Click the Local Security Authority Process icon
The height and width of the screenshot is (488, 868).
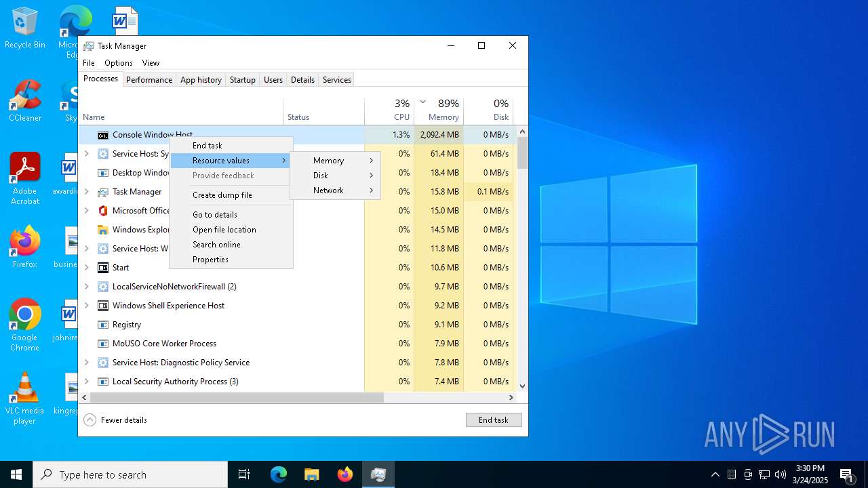tap(103, 382)
